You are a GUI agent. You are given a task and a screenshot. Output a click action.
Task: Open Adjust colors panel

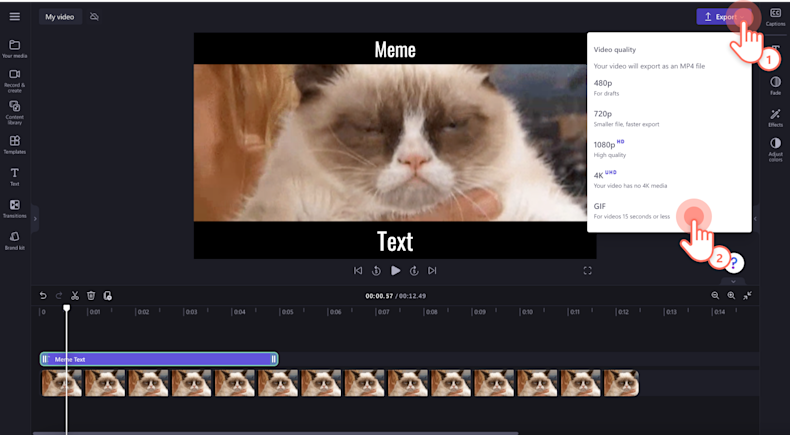tap(775, 150)
